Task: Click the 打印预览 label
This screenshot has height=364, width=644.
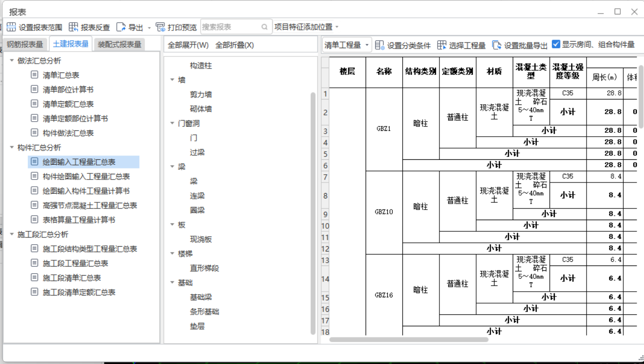Action: (182, 28)
